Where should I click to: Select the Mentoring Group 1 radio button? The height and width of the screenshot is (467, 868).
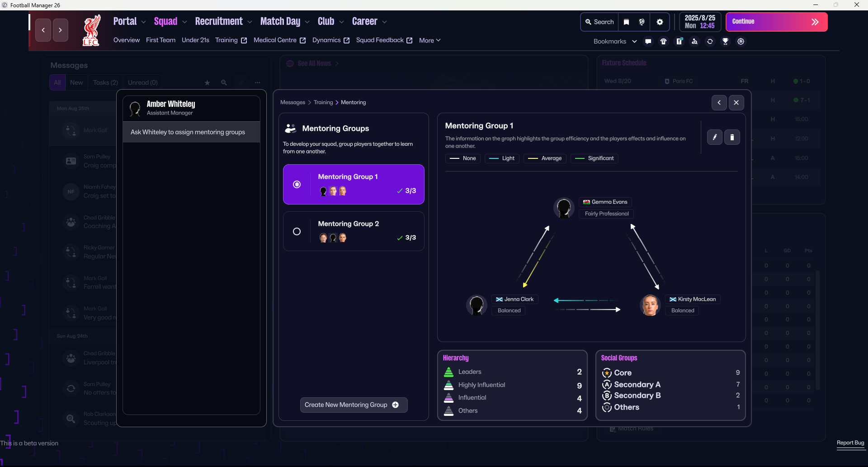coord(297,185)
